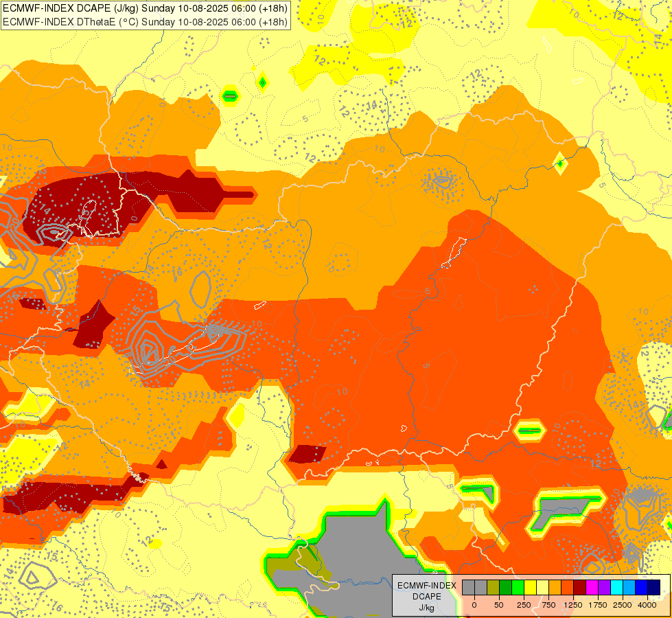Pick the red-orange legend swatch
The width and height of the screenshot is (672, 618).
coord(568,587)
